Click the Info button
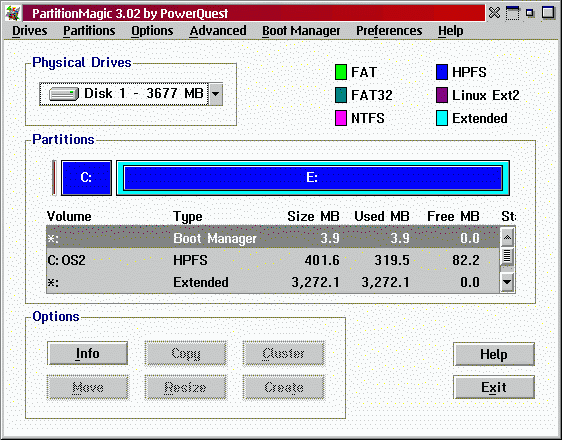562x440 pixels. [87, 353]
